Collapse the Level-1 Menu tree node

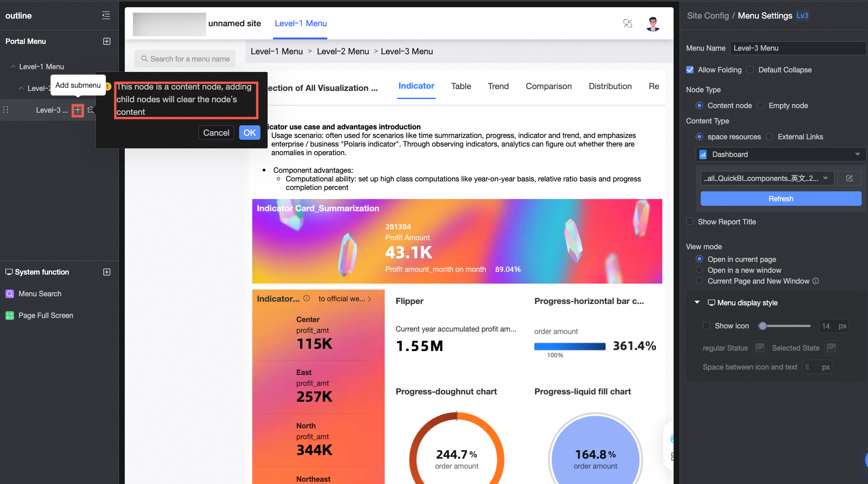[13, 66]
